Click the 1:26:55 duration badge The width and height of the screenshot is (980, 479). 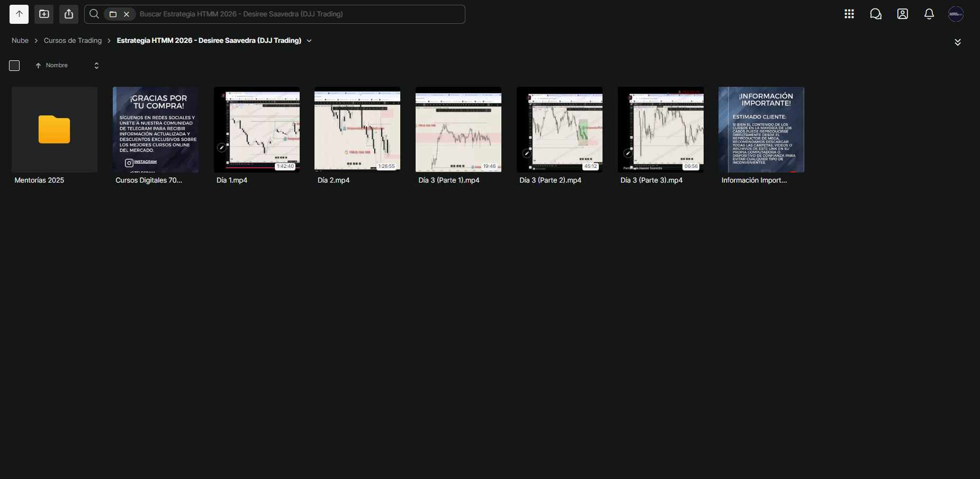[386, 166]
